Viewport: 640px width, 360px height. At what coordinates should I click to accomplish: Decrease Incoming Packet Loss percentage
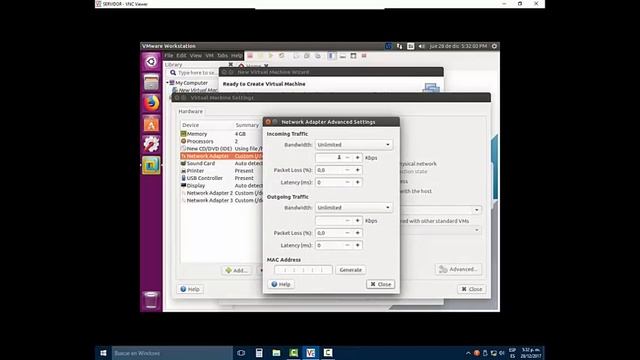(347, 170)
